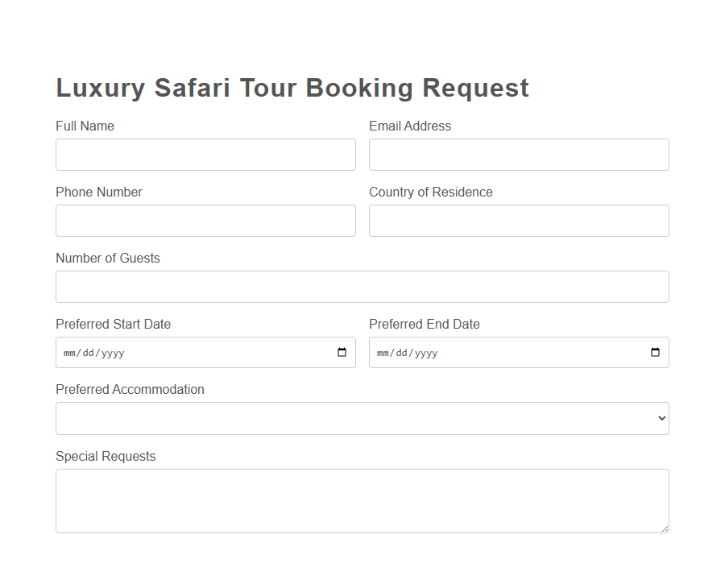This screenshot has height=588, width=725.
Task: Open the Preferred Accommodation dropdown
Action: tap(362, 418)
